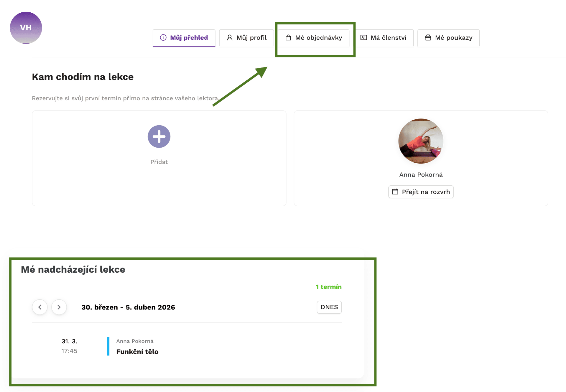Click the Přidat label under plus
Screen dimensions: 566x392
159,162
